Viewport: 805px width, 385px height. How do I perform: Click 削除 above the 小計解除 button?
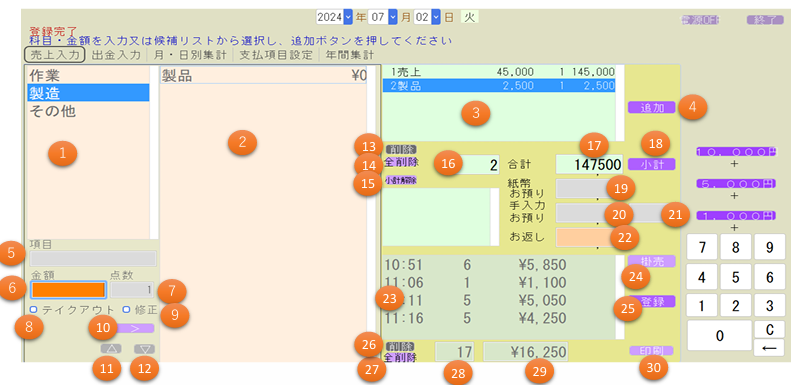401,149
